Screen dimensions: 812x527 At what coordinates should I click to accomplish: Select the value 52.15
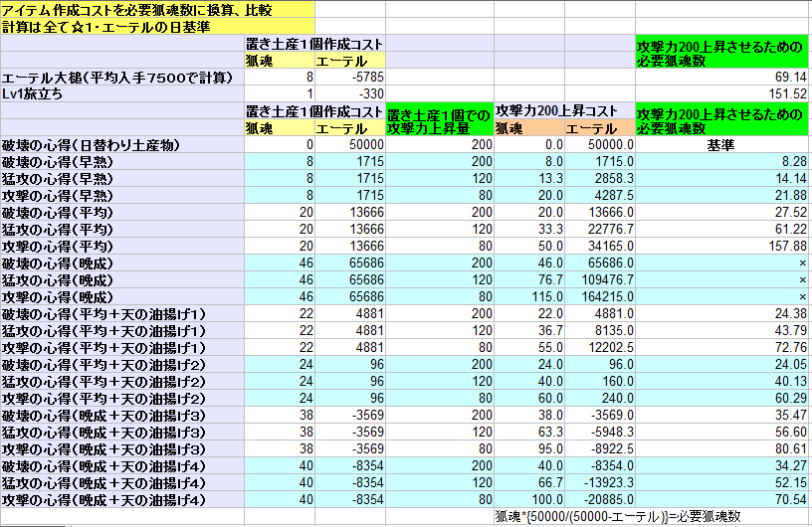click(x=723, y=483)
